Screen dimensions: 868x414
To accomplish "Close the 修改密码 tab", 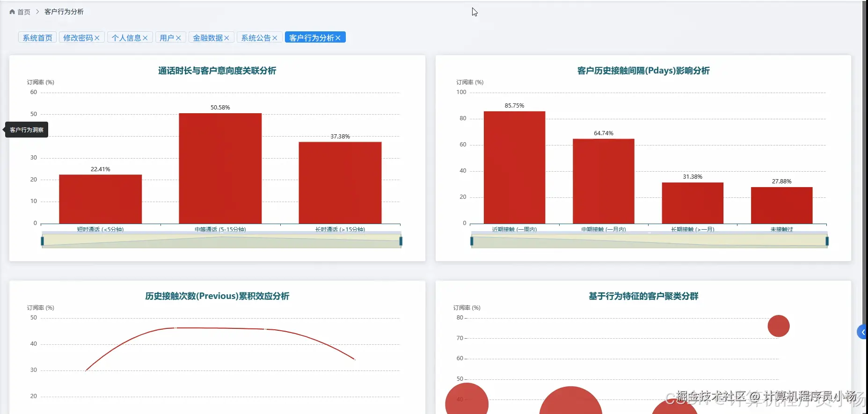I will [x=97, y=38].
